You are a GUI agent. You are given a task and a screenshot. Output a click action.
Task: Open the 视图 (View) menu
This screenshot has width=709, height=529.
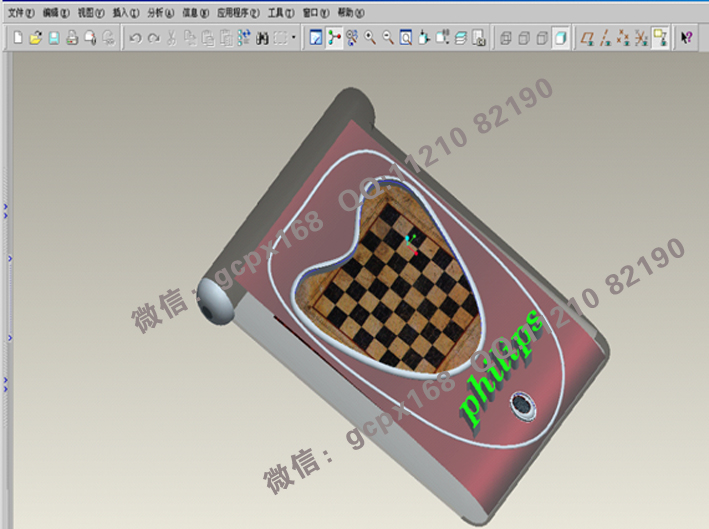pos(90,13)
